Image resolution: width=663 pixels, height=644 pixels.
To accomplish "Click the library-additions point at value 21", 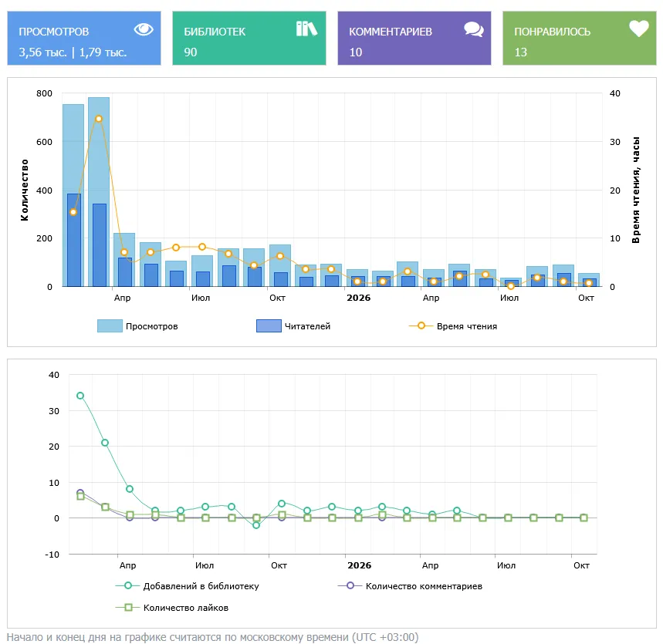I will pos(105,443).
